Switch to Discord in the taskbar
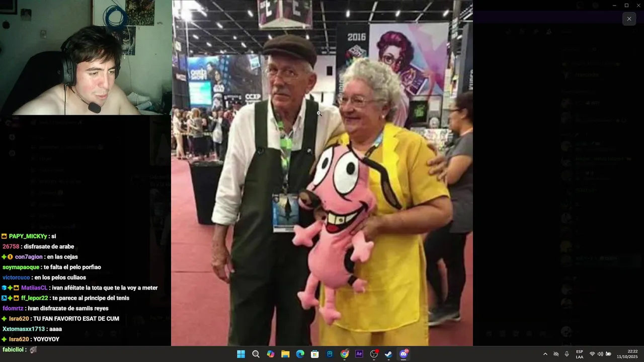Viewport: 644px width, 362px height. pos(404,354)
